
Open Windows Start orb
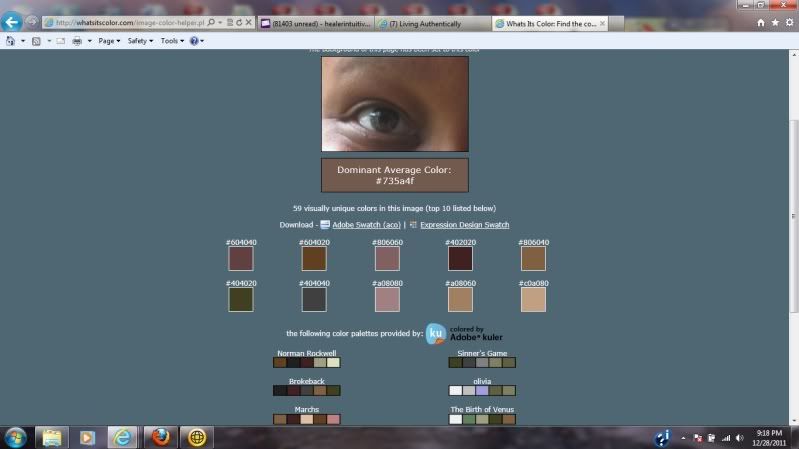[x=15, y=438]
